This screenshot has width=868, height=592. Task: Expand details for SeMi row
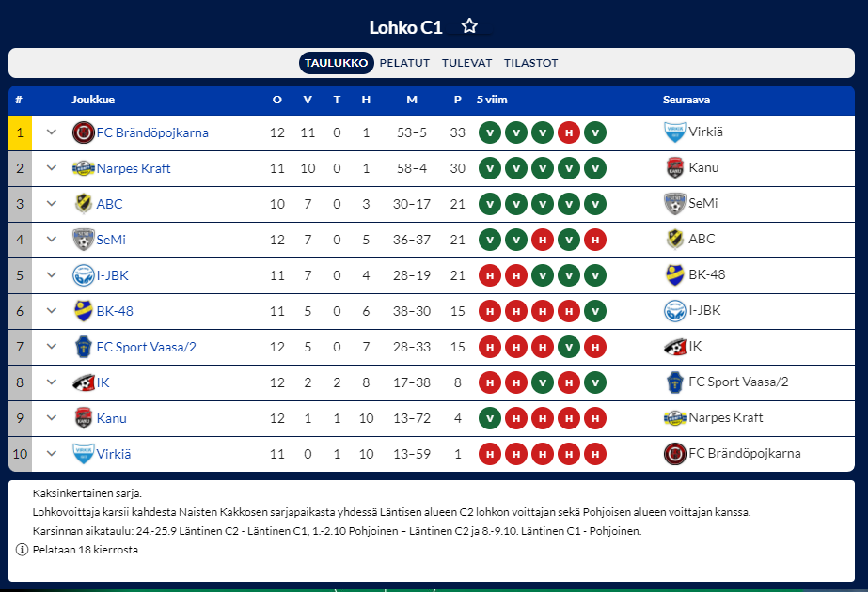click(x=52, y=240)
